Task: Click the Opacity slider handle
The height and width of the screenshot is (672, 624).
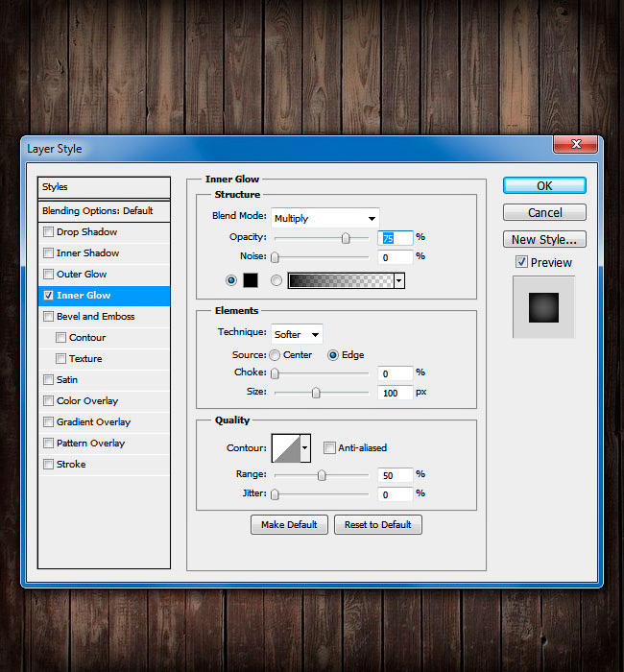Action: (x=346, y=238)
